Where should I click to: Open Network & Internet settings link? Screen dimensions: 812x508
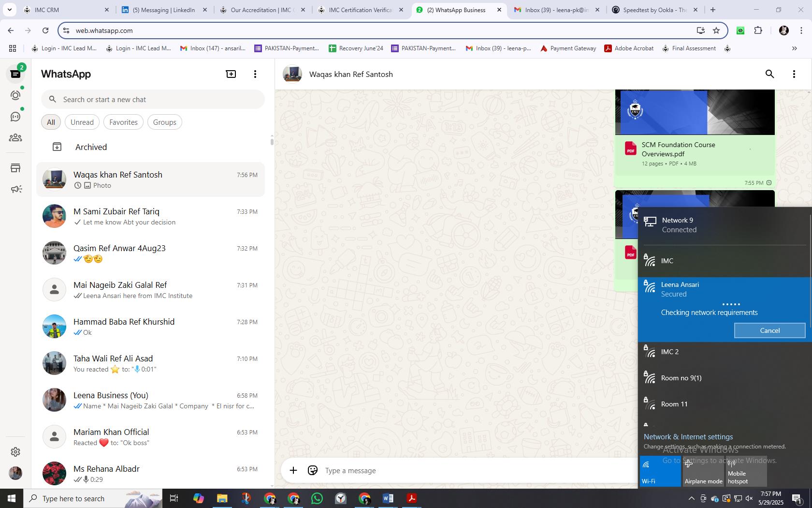(x=688, y=436)
